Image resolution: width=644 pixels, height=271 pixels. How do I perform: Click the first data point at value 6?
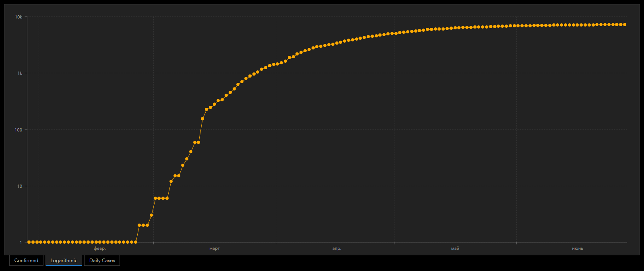(x=155, y=198)
